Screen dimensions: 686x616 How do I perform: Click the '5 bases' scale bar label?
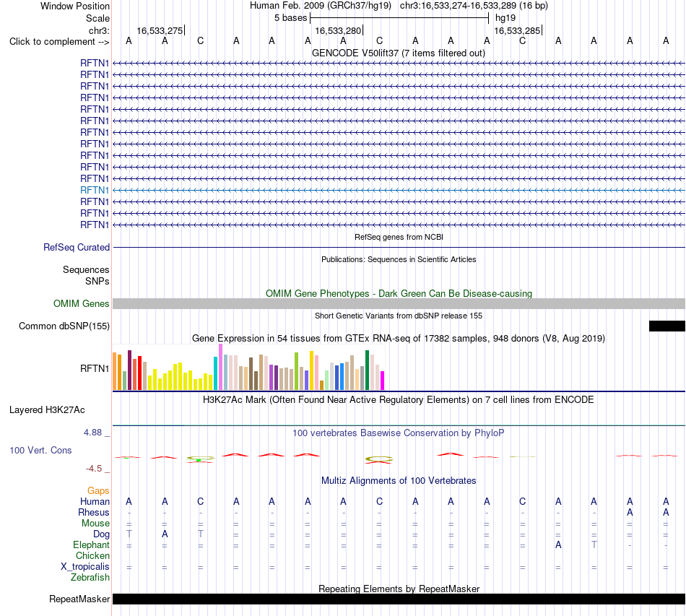pyautogui.click(x=291, y=18)
